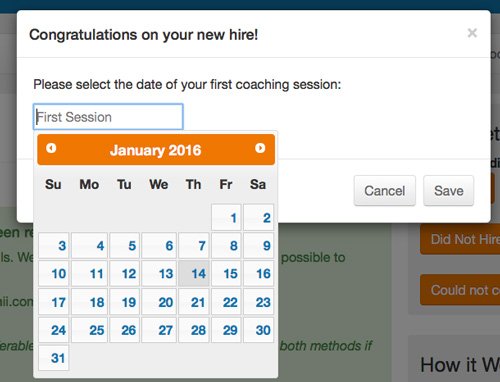Click the Could not button behind dialog

coord(460,290)
